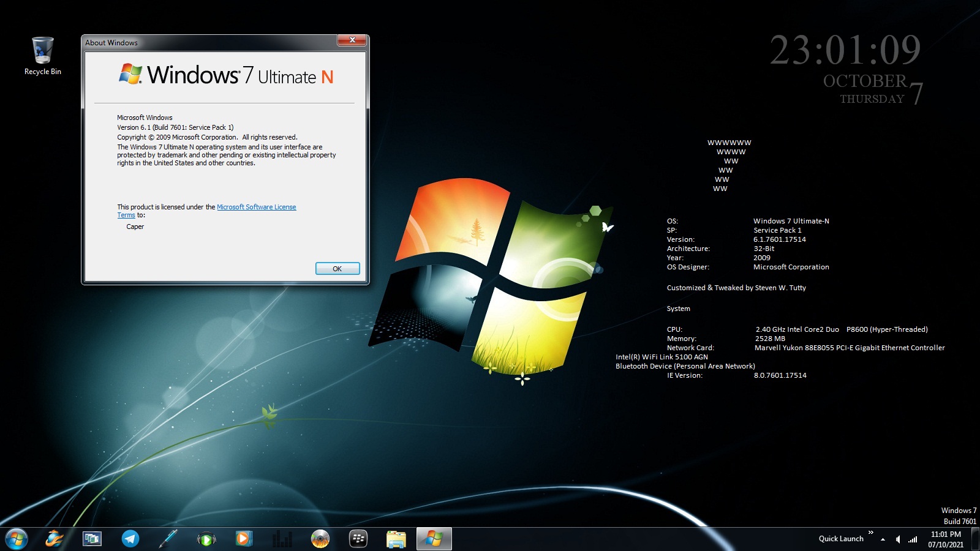Launch Windows Media Player from the taskbar
This screenshot has width=980, height=551.
click(x=244, y=539)
